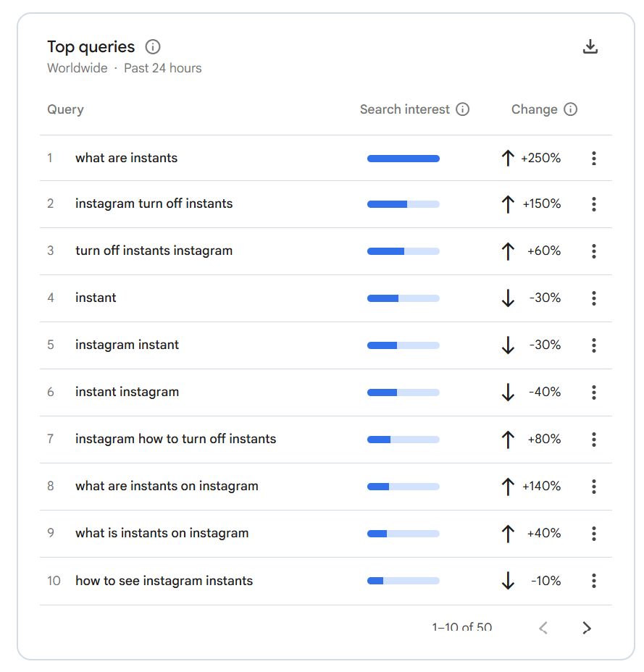Open query 'how to see instagram instants'
This screenshot has height=672, width=644.
coord(164,581)
